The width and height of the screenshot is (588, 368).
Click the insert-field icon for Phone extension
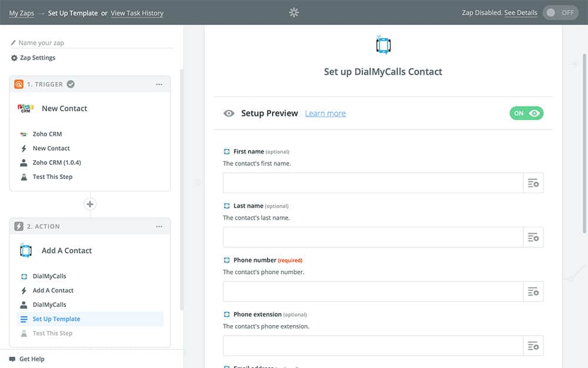[x=533, y=346]
